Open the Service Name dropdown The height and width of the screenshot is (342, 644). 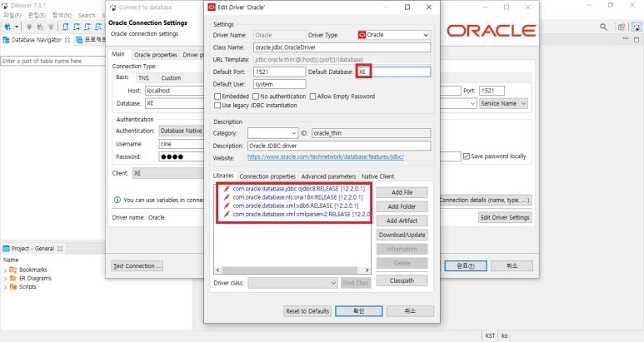click(x=503, y=104)
